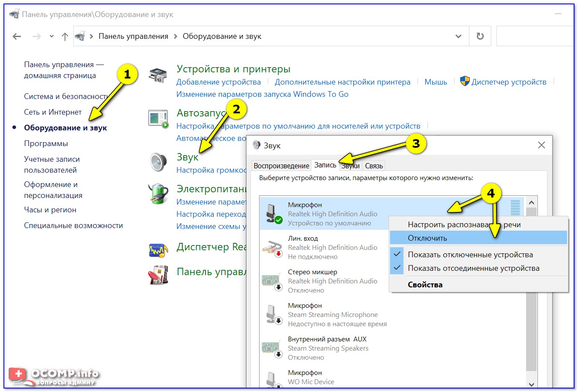Open the Диспетчер устройств link

click(x=509, y=82)
